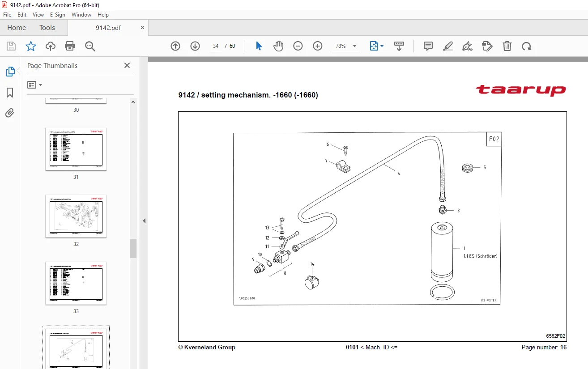588x369 pixels.
Task: Select page 31 thumbnail
Action: (x=76, y=149)
